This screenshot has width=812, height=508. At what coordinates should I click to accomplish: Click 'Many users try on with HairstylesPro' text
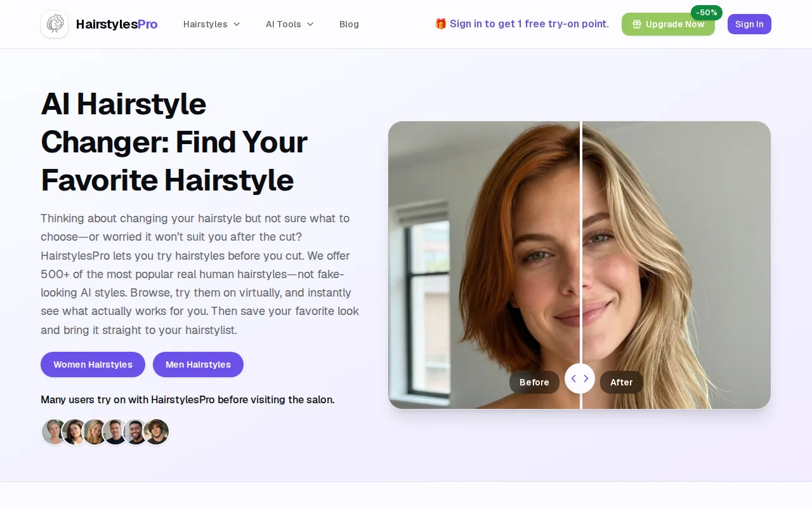188,399
